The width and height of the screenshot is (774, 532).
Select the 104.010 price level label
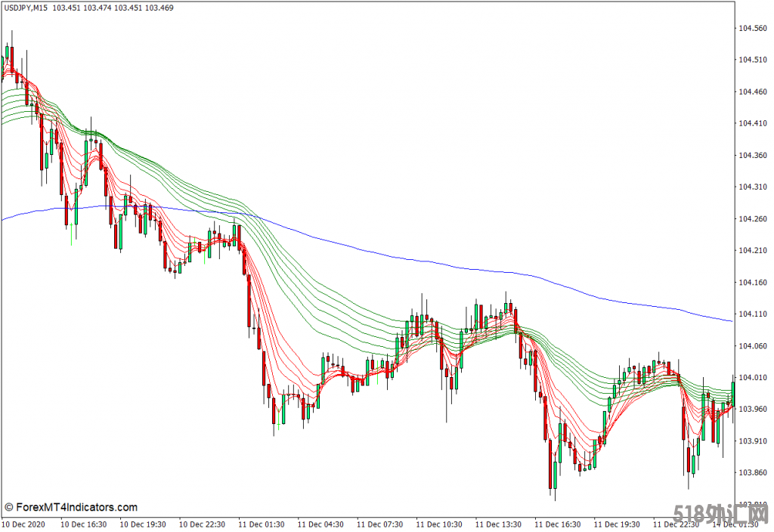coord(753,378)
